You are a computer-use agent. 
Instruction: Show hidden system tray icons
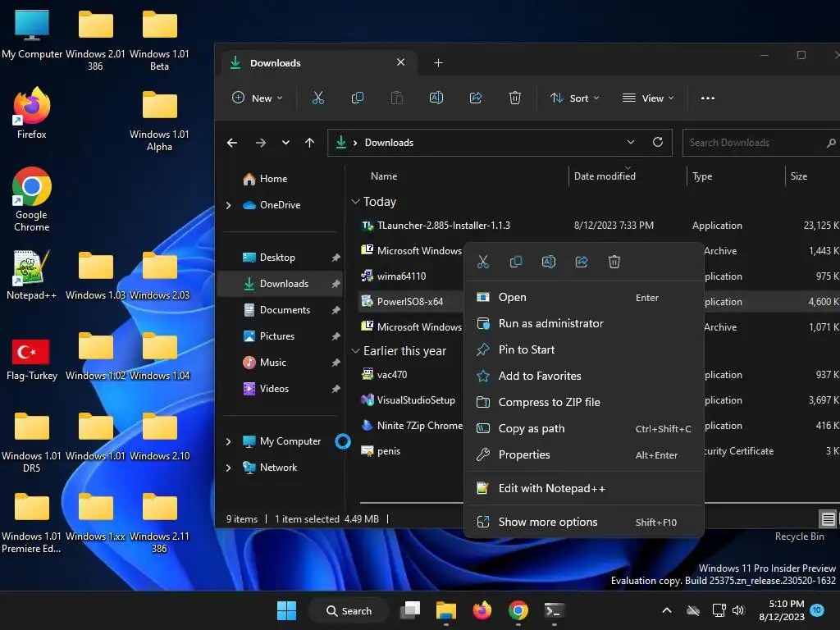(667, 610)
